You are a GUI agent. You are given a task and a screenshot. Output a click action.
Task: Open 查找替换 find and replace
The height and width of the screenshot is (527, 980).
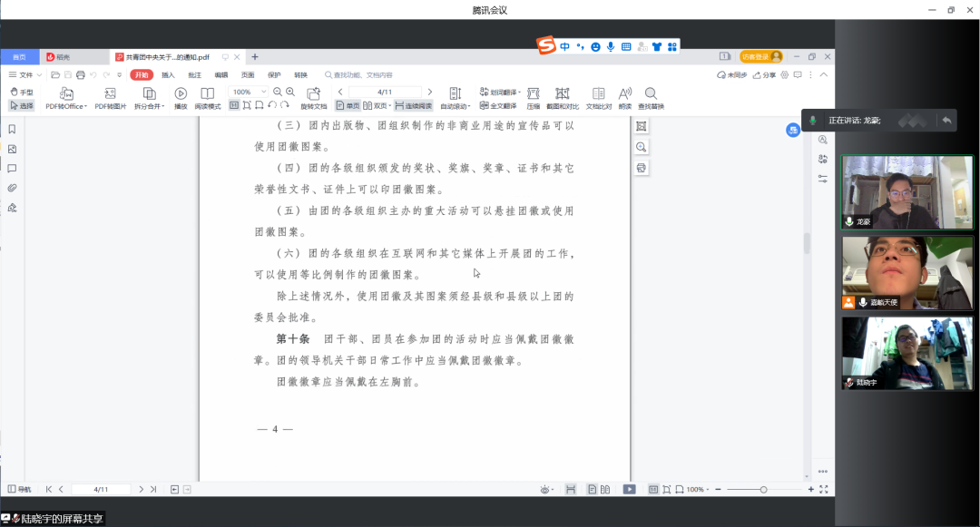pos(651,93)
